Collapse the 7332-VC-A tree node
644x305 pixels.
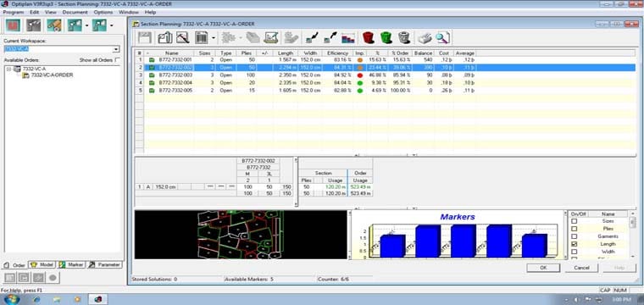tap(8, 69)
